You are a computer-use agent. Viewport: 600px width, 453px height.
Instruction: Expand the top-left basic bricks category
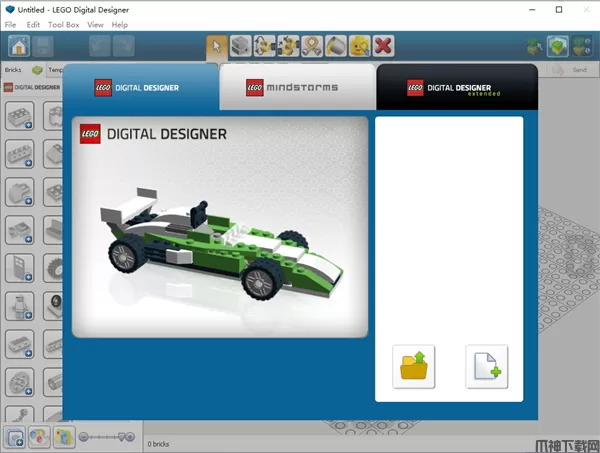pos(19,118)
